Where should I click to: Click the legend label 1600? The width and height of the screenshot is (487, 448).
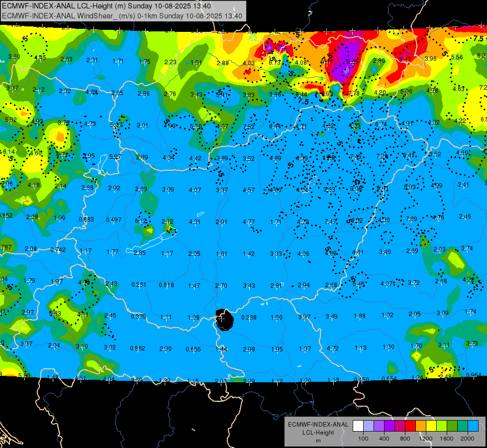(447, 439)
